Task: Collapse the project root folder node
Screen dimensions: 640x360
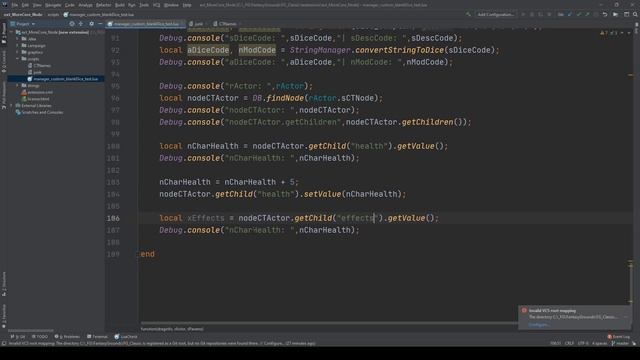Action: (12, 32)
